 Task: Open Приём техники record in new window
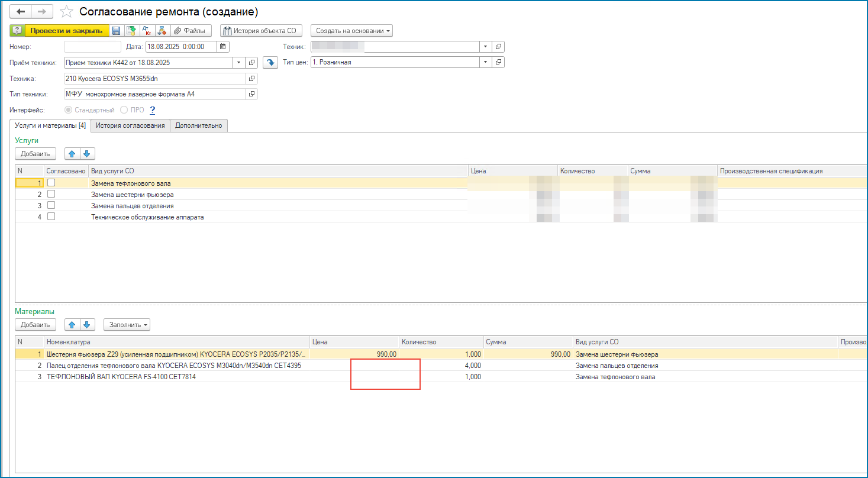tap(252, 62)
